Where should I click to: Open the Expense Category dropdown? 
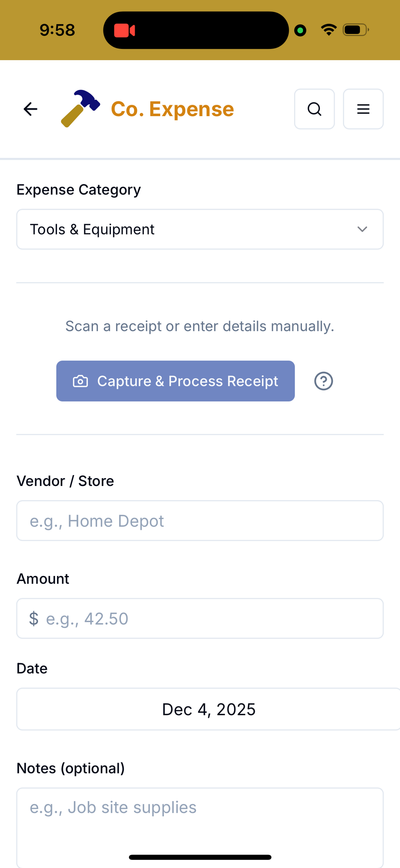pos(200,230)
